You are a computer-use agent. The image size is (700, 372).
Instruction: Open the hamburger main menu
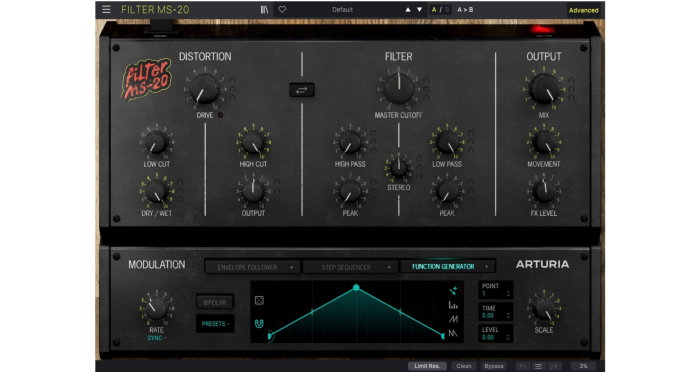click(106, 9)
